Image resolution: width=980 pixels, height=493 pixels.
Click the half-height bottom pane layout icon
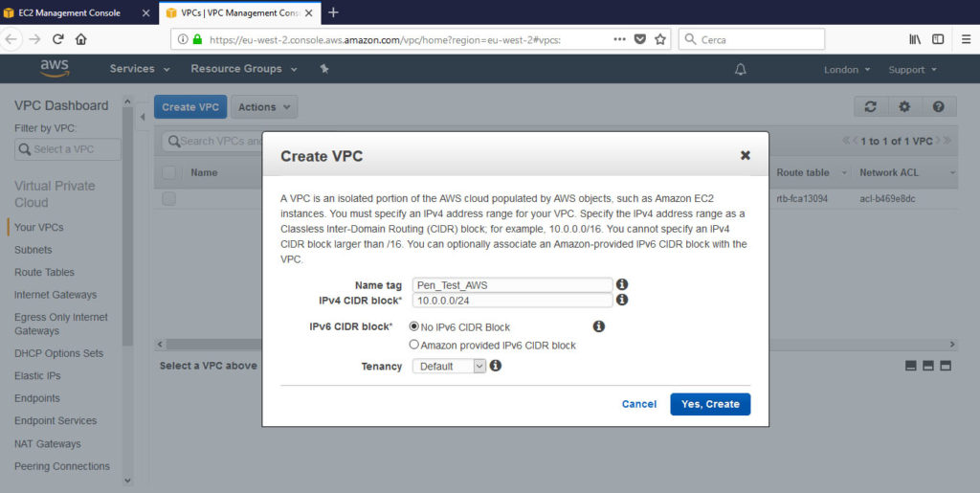(x=928, y=366)
